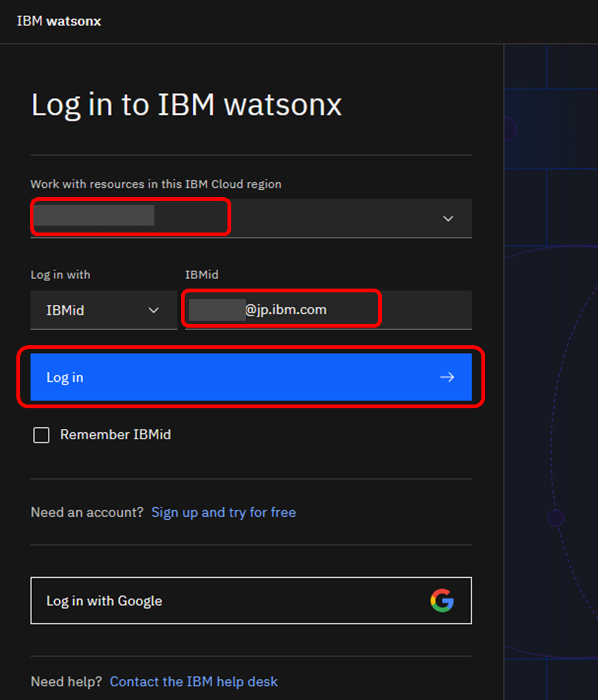598x700 pixels.
Task: Click the "Need an account?" text
Action: [x=87, y=512]
